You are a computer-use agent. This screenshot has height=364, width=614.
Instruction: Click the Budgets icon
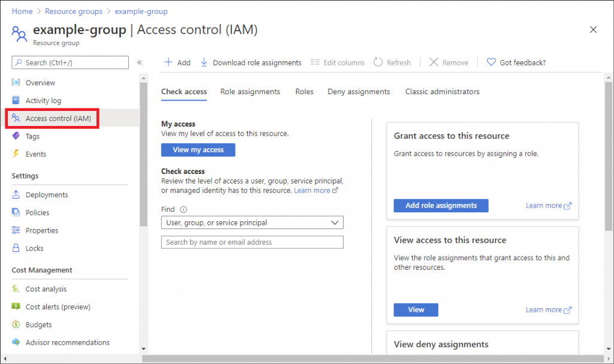(x=16, y=324)
